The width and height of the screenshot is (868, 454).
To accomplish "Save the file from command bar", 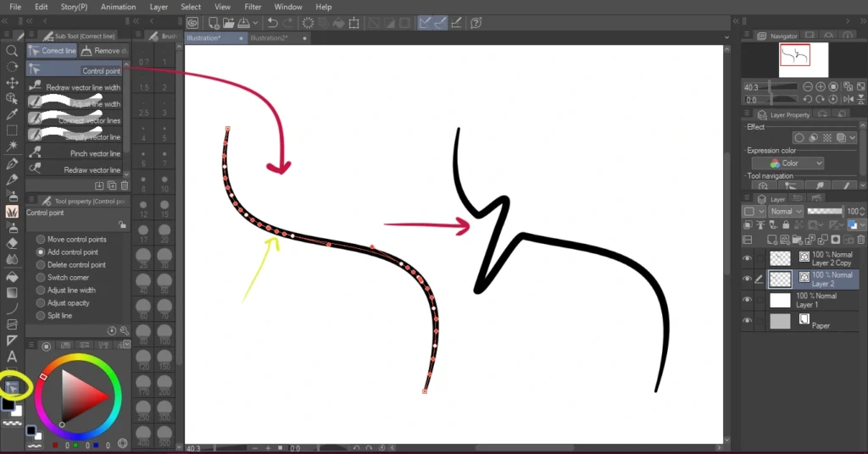I will click(243, 23).
